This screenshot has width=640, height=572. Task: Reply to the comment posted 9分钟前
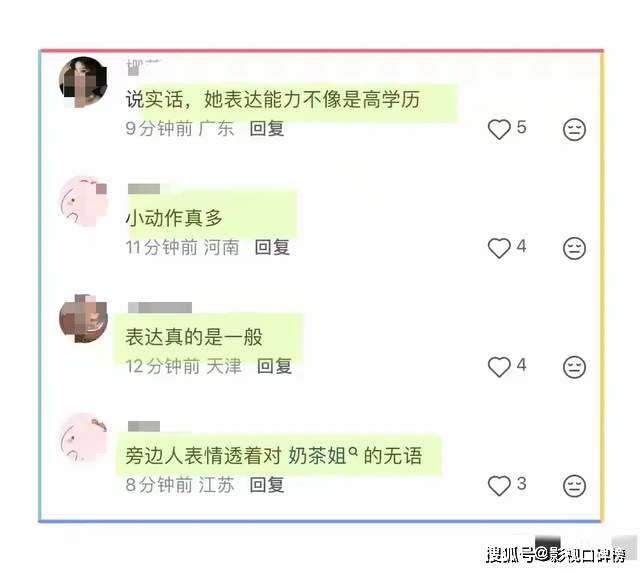(267, 129)
